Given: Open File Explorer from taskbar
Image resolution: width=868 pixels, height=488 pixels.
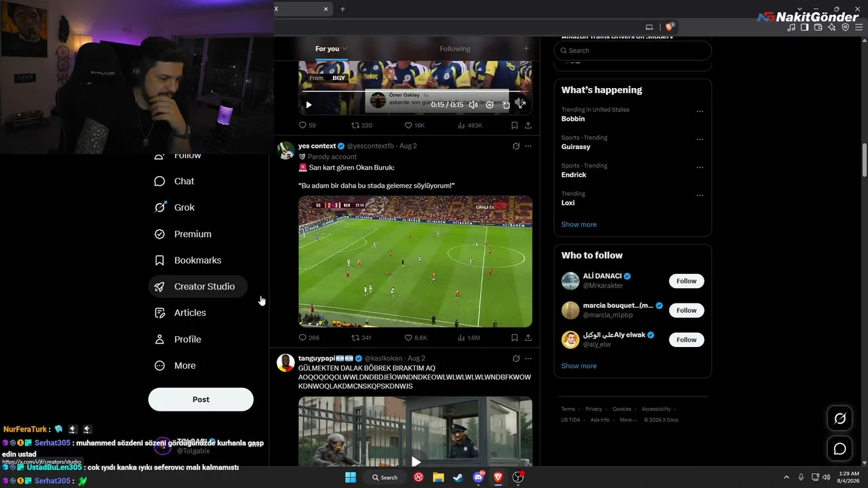Looking at the screenshot, I should [438, 477].
